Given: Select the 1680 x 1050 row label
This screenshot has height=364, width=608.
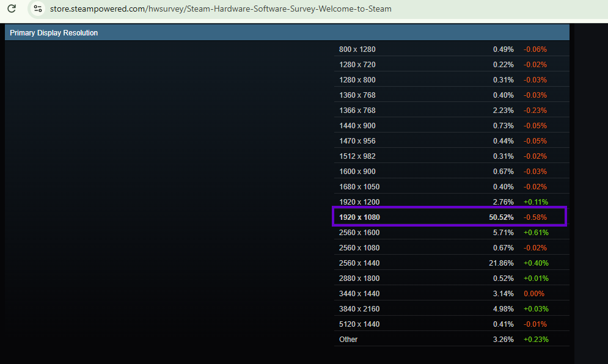Looking at the screenshot, I should (x=359, y=186).
